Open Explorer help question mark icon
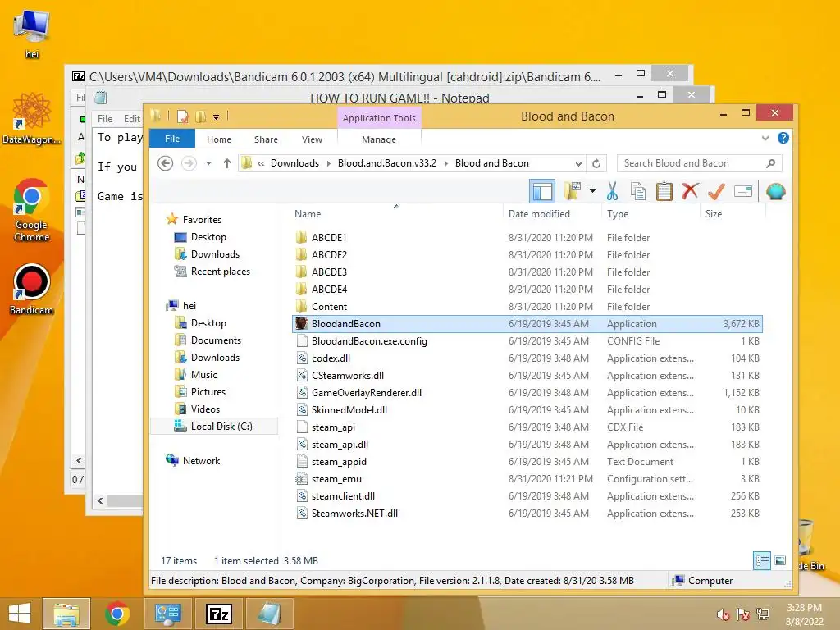840x630 pixels. (783, 138)
